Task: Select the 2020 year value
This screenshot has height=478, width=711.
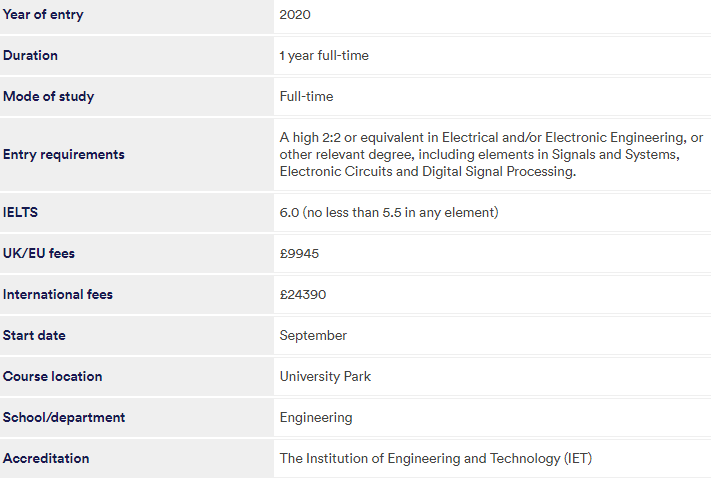Action: tap(295, 15)
